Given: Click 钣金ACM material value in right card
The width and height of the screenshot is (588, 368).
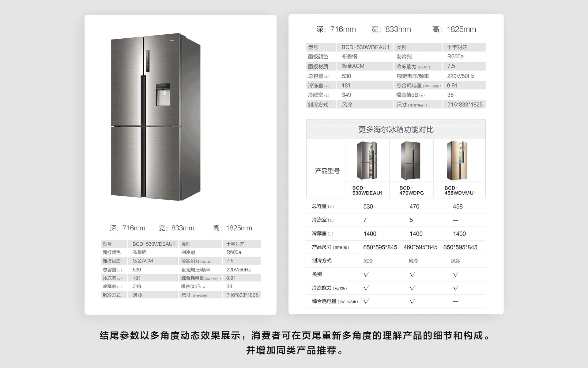Looking at the screenshot, I should tap(353, 66).
